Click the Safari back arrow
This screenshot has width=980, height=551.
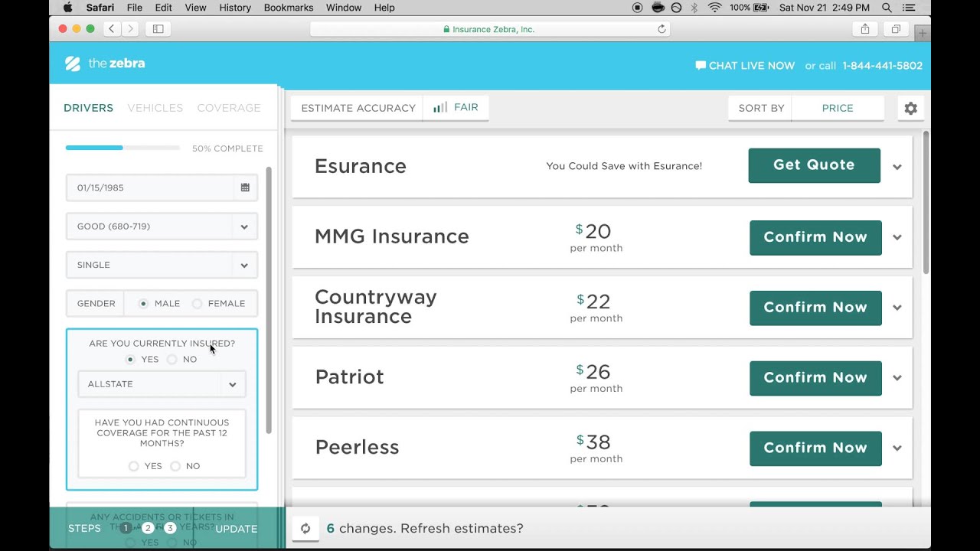coord(112,29)
